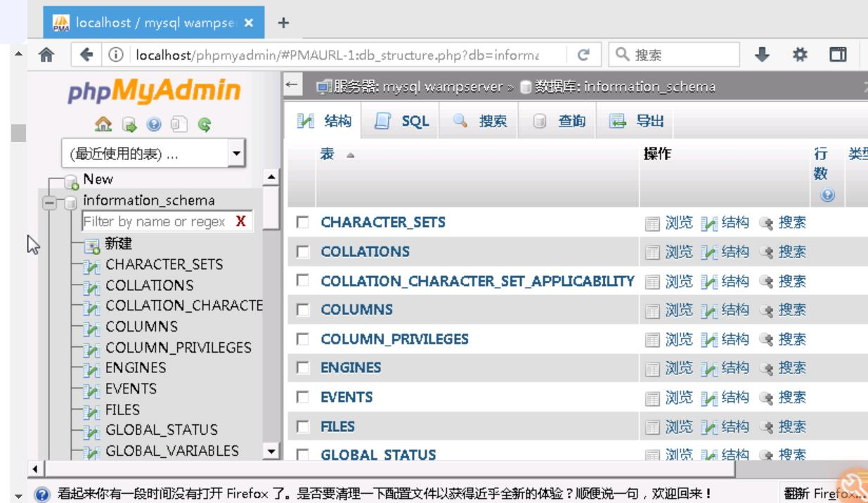Open COLUMN_PRIVILEGES table link in main list
Screen dimensions: 868x503
(394, 339)
